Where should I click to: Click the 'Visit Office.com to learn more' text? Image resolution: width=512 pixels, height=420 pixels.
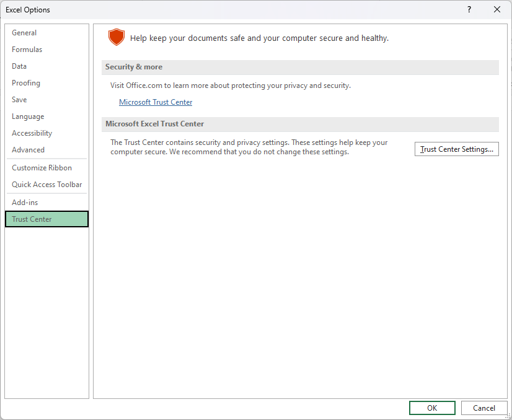click(230, 85)
